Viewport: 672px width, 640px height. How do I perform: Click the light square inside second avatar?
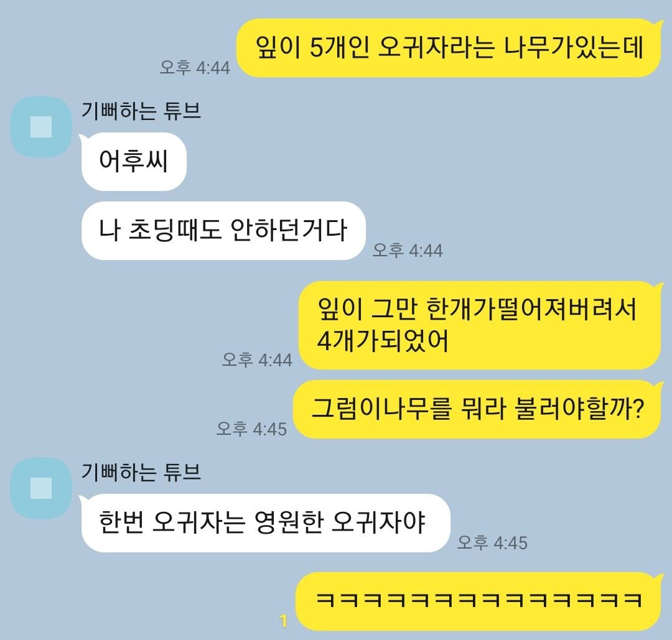[x=41, y=488]
